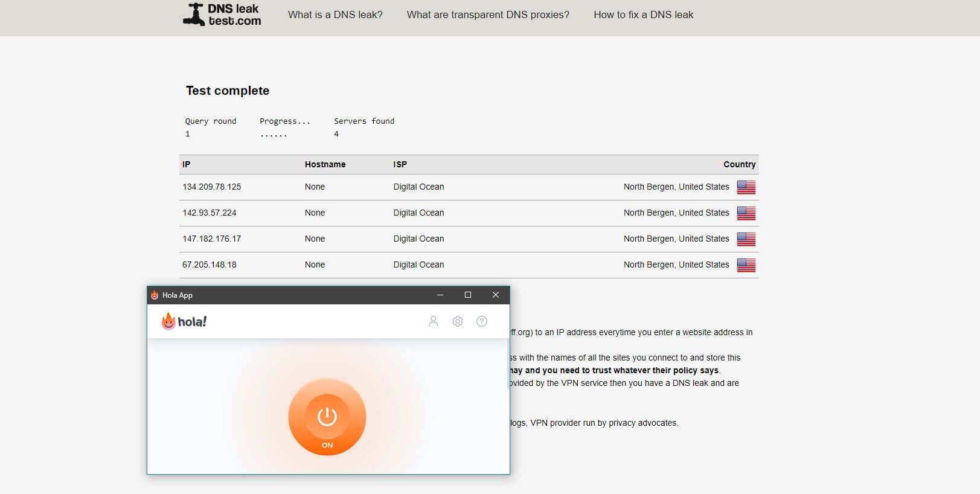Click the Hola App title bar flame icon
This screenshot has width=980, height=494.
[x=155, y=295]
